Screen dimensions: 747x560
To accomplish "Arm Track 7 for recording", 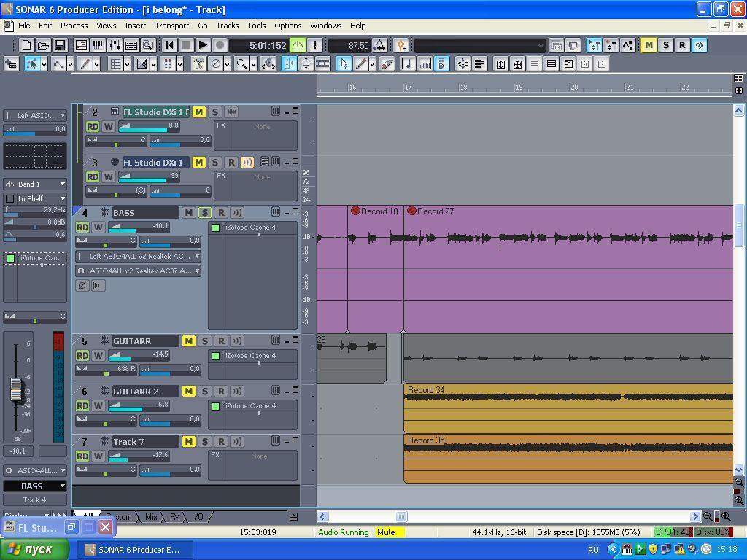I will [x=221, y=442].
